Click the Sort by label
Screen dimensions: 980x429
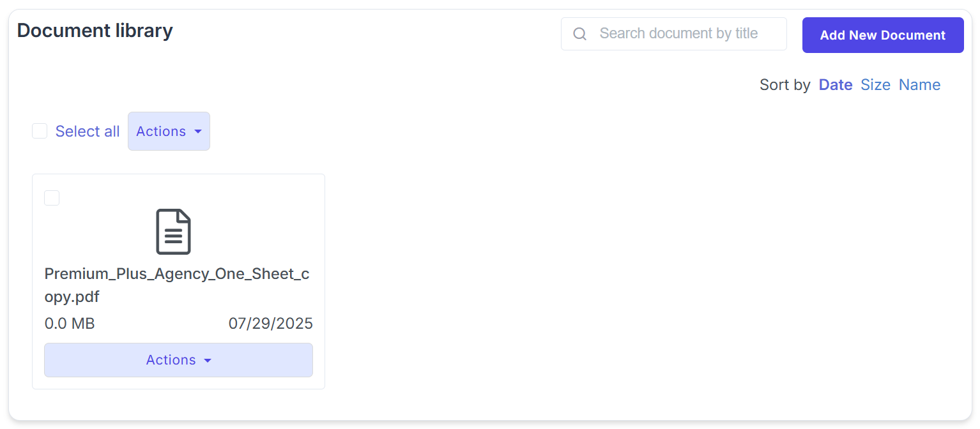point(785,85)
